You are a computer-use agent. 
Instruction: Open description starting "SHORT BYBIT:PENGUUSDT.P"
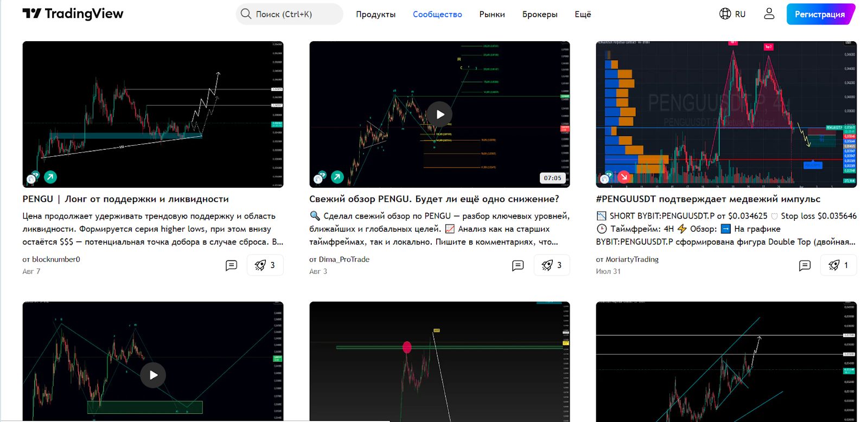[x=726, y=229]
